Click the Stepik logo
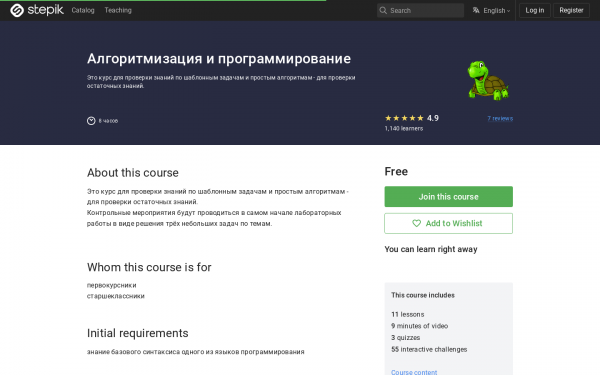 click(37, 10)
